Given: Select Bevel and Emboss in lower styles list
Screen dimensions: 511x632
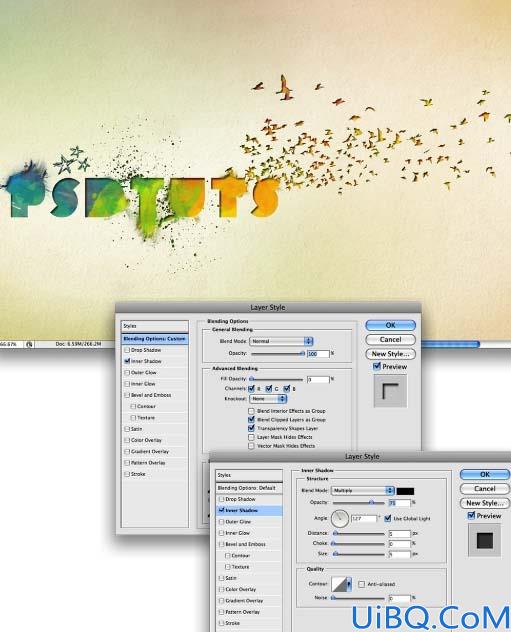Looking at the screenshot, I should [245, 544].
